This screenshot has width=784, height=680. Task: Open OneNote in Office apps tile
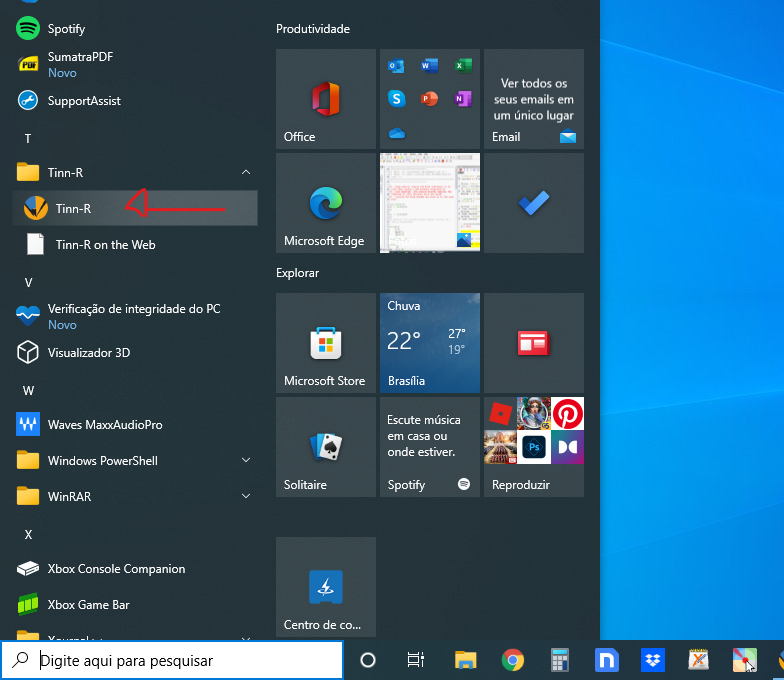coord(463,98)
